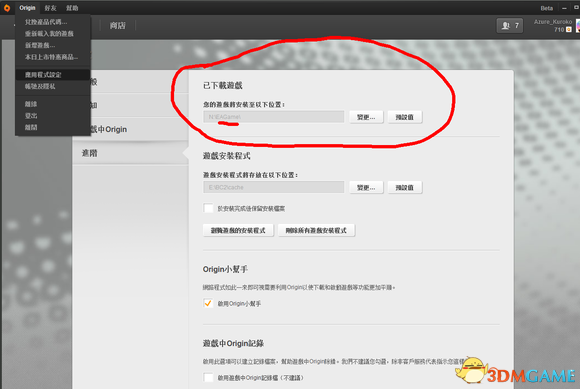Select the 進階 (Advanced) settings tab
This screenshot has width=580, height=389.
point(130,153)
